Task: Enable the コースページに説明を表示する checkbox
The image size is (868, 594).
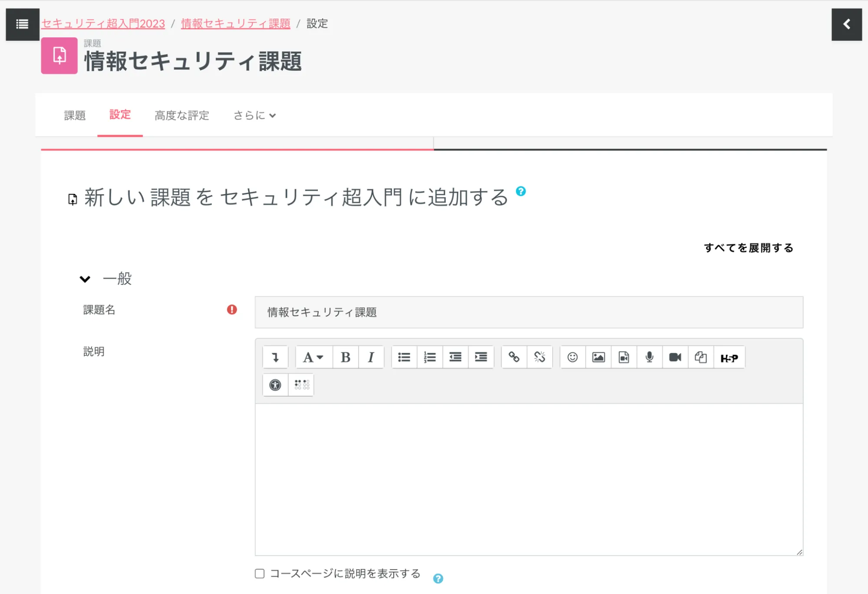Action: click(260, 574)
